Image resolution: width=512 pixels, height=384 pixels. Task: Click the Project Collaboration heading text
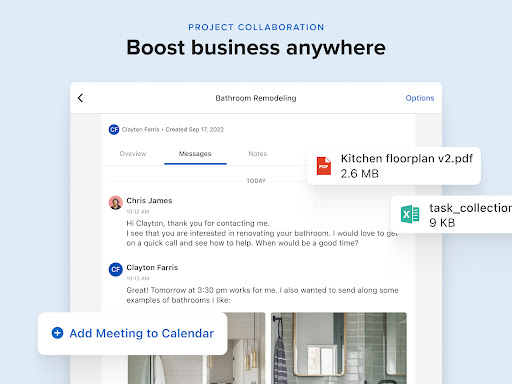(x=256, y=27)
